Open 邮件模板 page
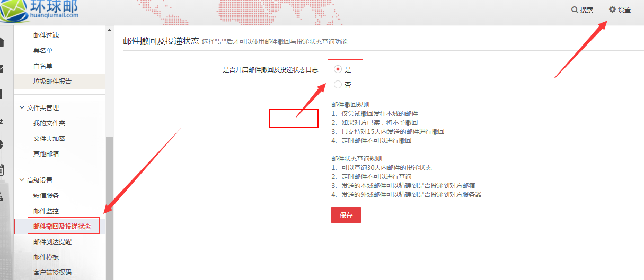Viewport: 644px width, 280px height. point(46,257)
